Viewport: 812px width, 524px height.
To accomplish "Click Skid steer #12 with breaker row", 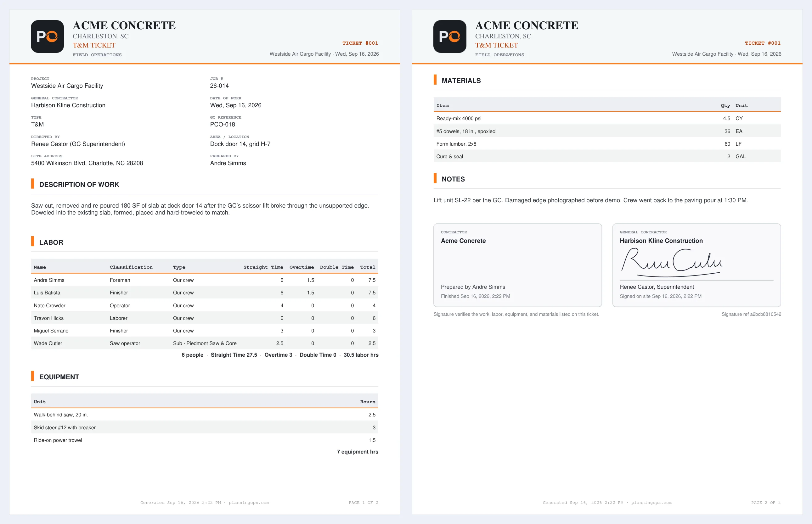I will [205, 427].
